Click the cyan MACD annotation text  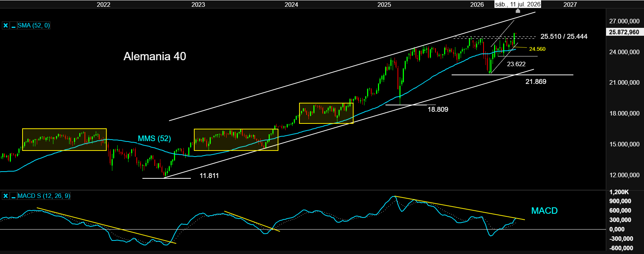[x=544, y=211]
